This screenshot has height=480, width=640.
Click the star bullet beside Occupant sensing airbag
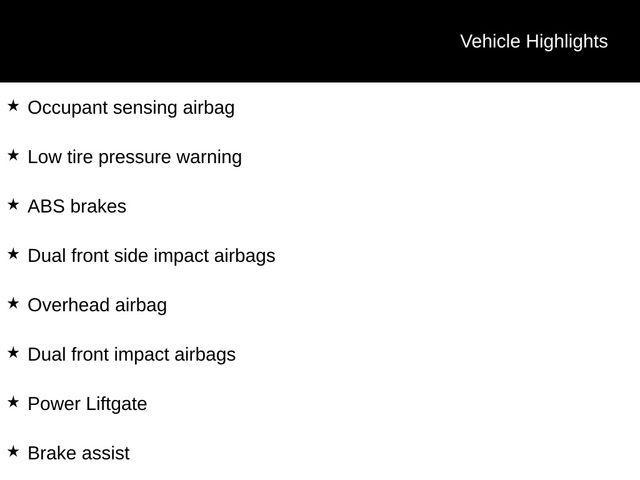(x=13, y=105)
